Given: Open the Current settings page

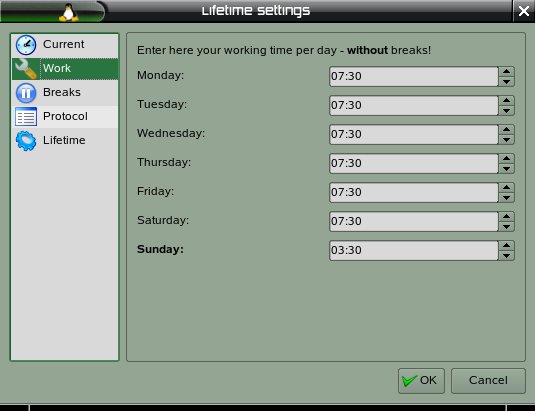Looking at the screenshot, I should [65, 45].
